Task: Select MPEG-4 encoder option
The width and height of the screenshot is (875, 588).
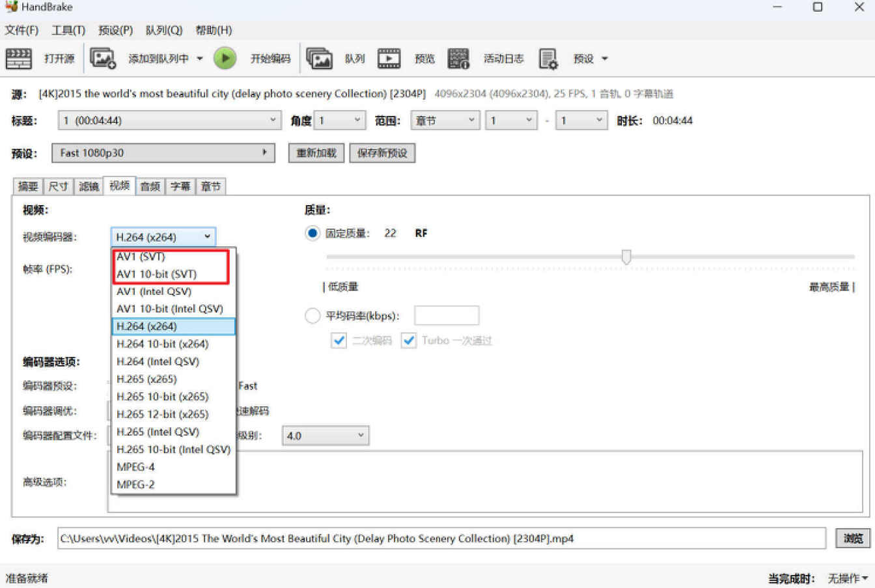Action: pos(173,467)
